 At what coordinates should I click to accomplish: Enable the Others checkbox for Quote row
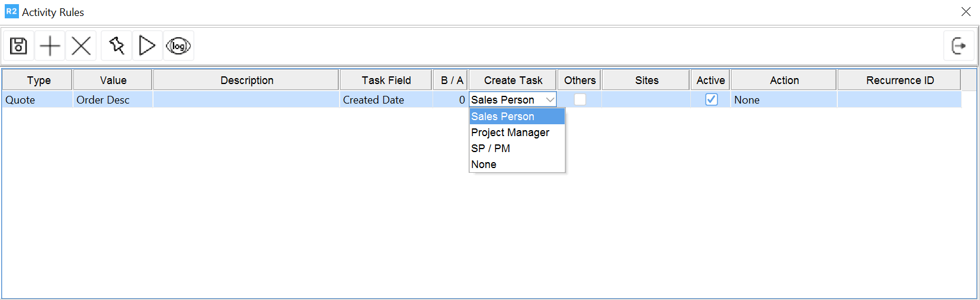point(580,99)
